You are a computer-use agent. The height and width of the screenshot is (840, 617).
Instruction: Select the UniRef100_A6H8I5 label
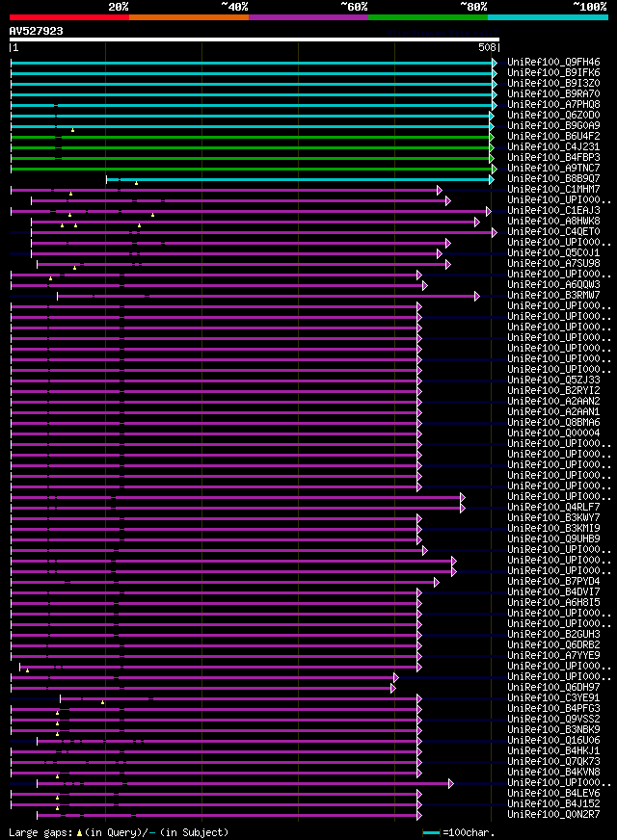[553, 603]
